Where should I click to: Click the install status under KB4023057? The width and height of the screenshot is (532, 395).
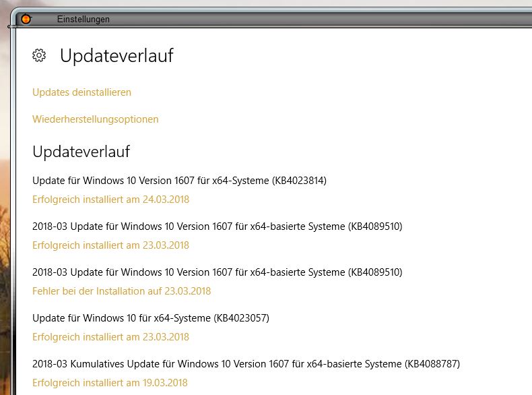pos(110,337)
